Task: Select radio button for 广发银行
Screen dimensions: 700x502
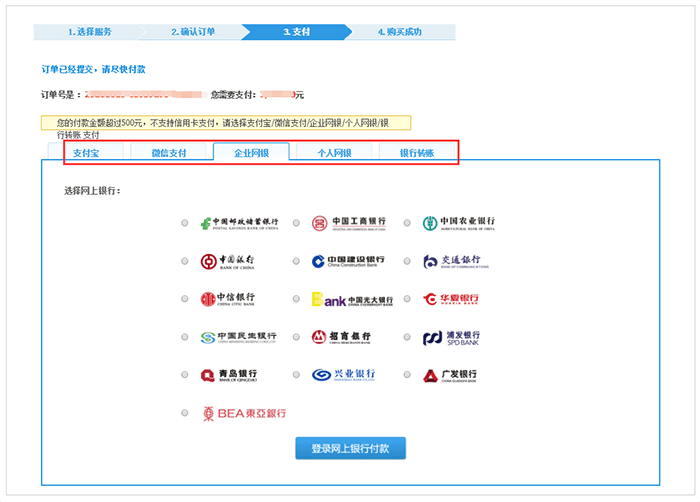Action: pyautogui.click(x=407, y=375)
